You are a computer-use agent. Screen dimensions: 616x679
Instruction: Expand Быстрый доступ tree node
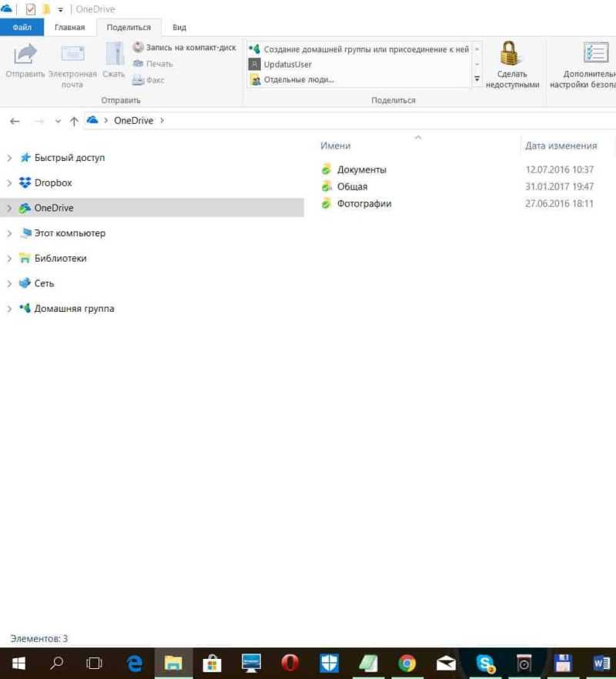(9, 158)
